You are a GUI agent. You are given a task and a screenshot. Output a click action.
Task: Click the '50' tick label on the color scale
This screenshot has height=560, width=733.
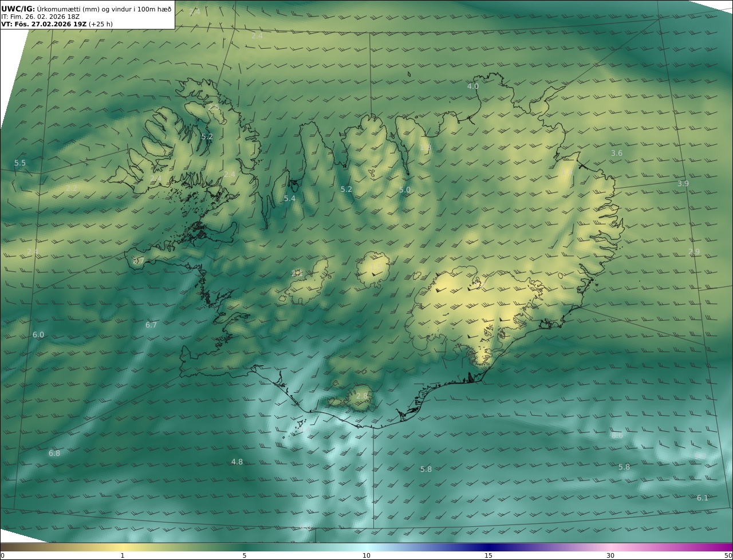(x=728, y=555)
